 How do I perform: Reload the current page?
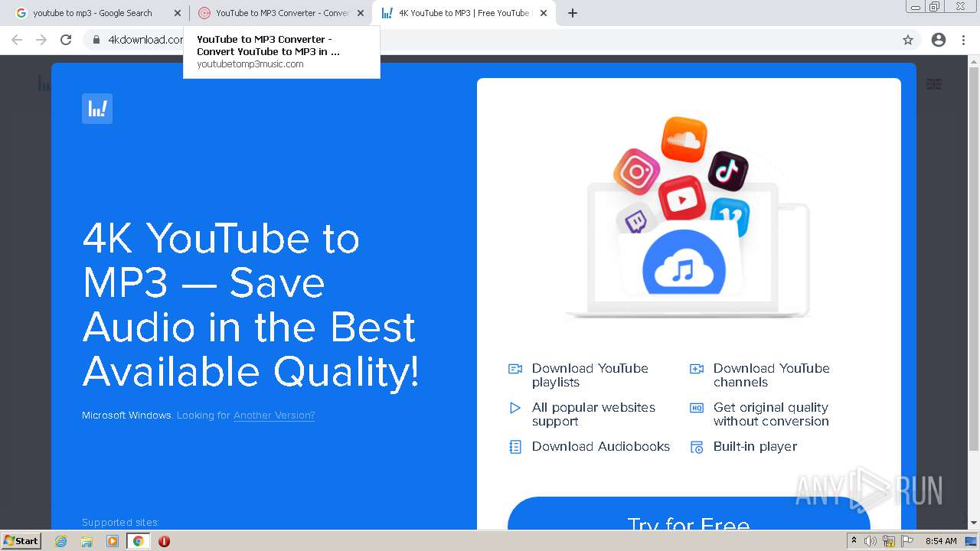coord(66,40)
